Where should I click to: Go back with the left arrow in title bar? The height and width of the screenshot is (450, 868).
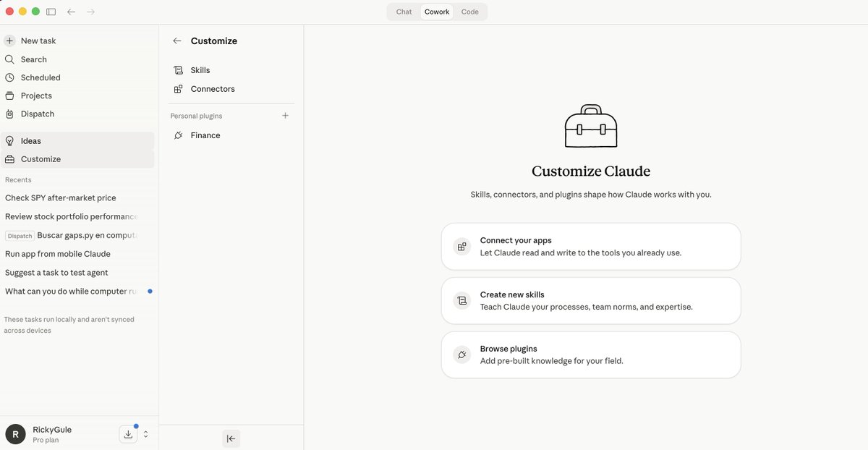[x=71, y=12]
